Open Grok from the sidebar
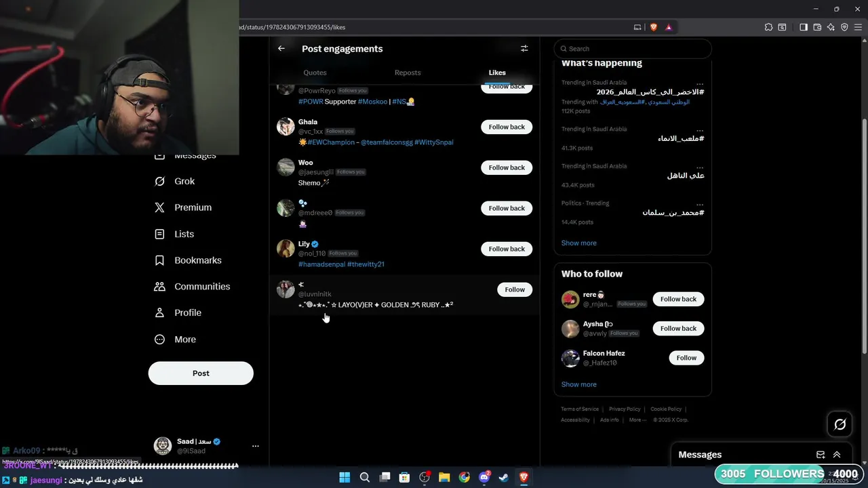 175,181
